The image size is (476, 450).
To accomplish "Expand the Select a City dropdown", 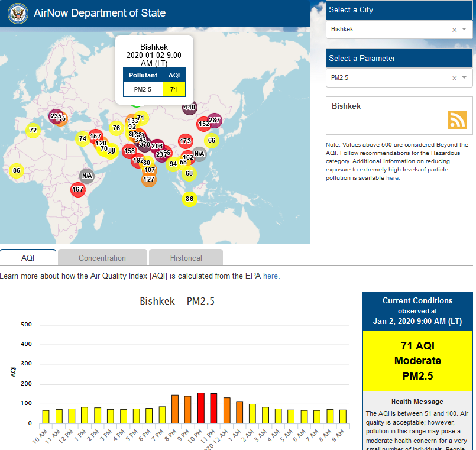I will point(465,29).
